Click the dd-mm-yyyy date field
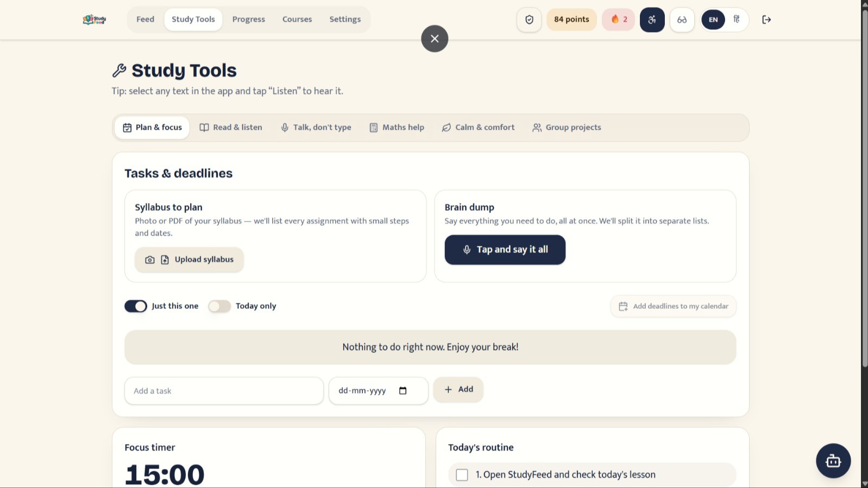This screenshot has width=868, height=488. click(x=379, y=391)
